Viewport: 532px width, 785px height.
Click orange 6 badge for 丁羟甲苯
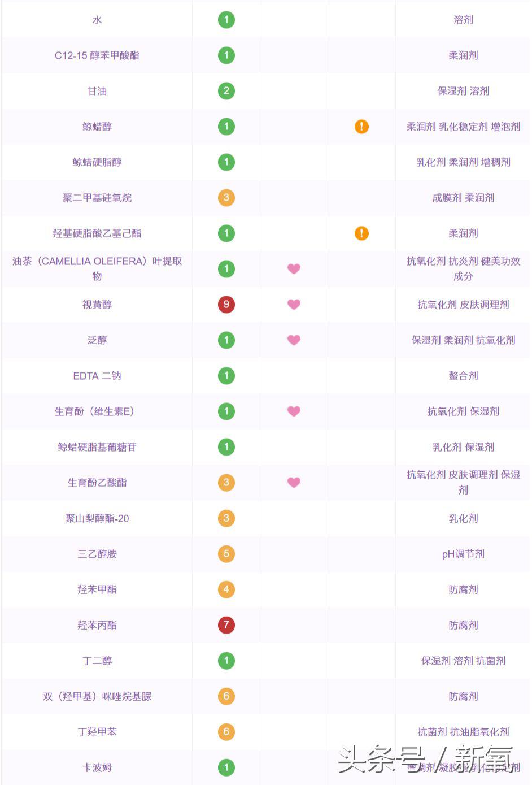[x=226, y=732]
